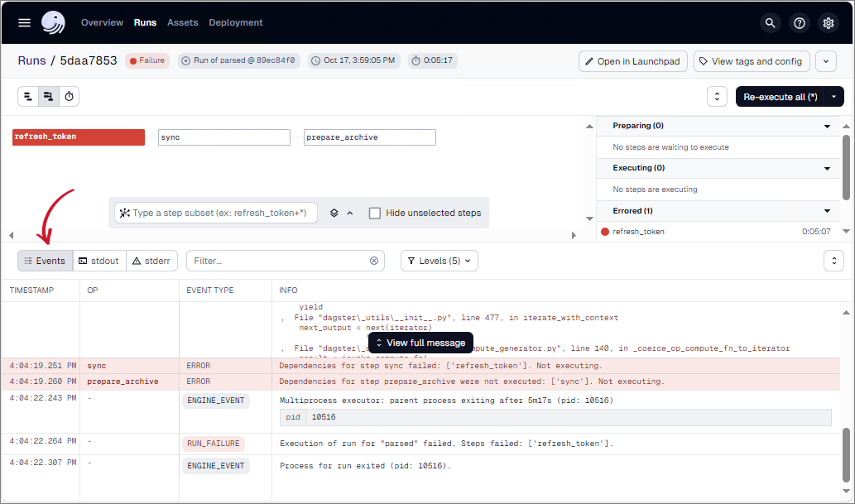Check Hide unselected steps box
Screen dimensions: 855x504
[375, 213]
